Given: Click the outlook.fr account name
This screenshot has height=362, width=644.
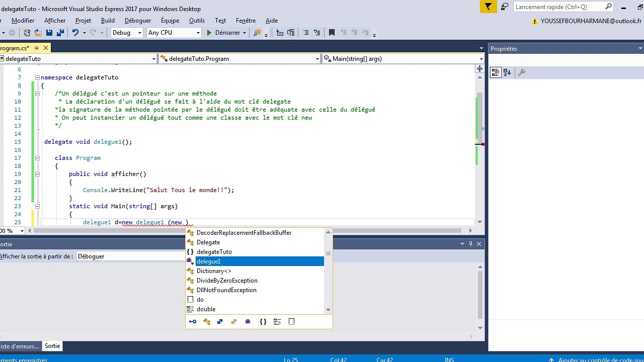Looking at the screenshot, I should tap(591, 21).
